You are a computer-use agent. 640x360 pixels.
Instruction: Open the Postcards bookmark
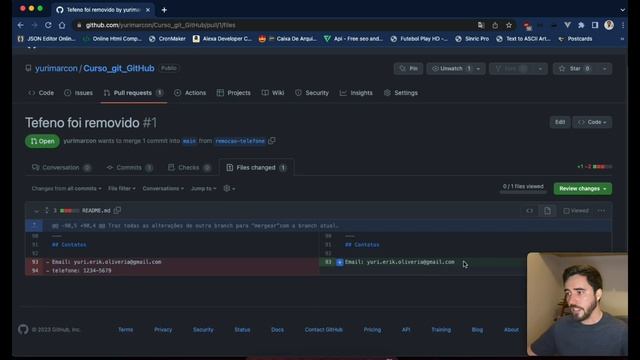click(576, 39)
